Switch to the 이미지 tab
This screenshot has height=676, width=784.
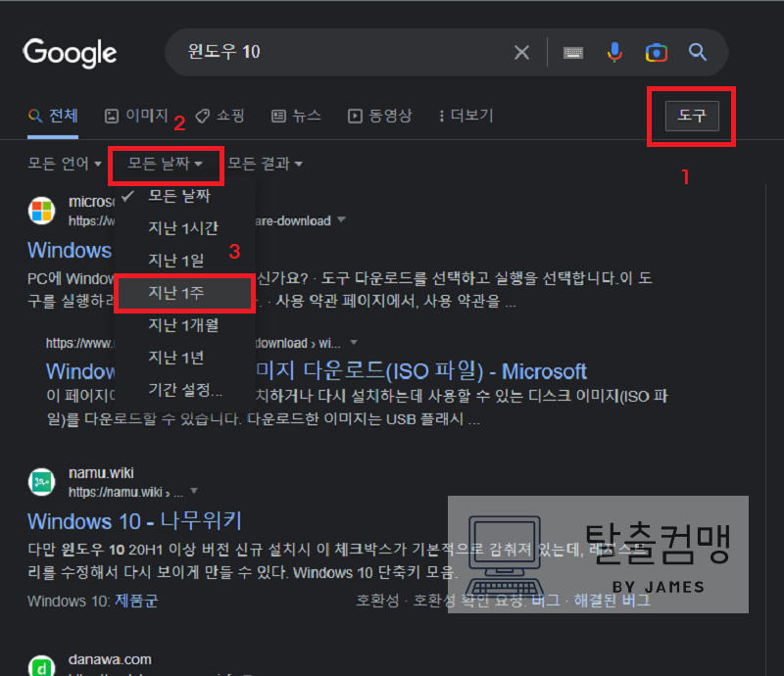click(x=136, y=116)
